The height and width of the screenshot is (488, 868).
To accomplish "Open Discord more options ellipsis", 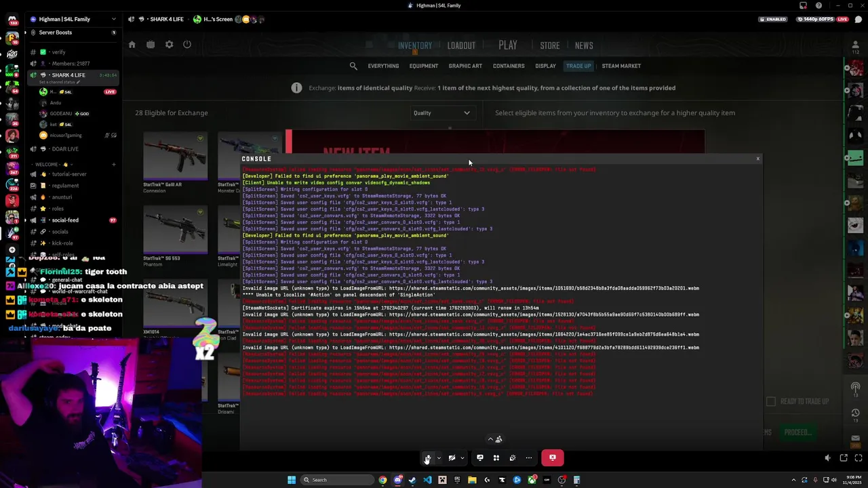I will (529, 458).
